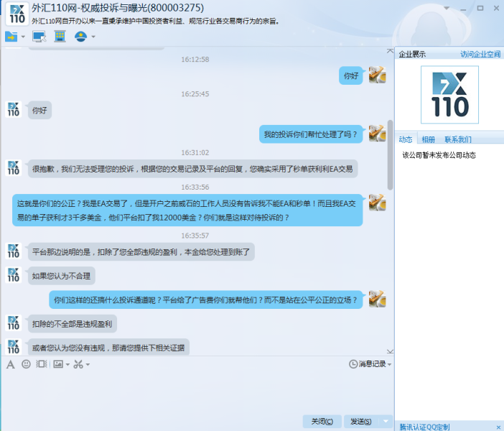
Task: Send a window shake
Action: pyautogui.click(x=41, y=364)
